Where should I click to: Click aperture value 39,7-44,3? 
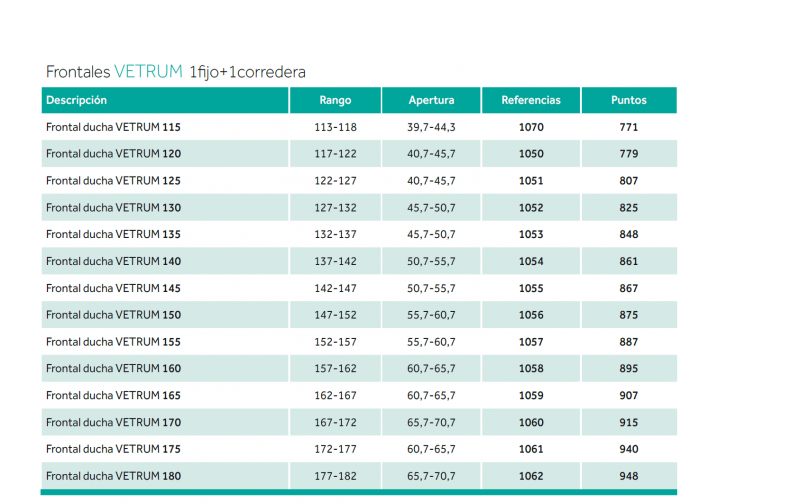point(431,127)
